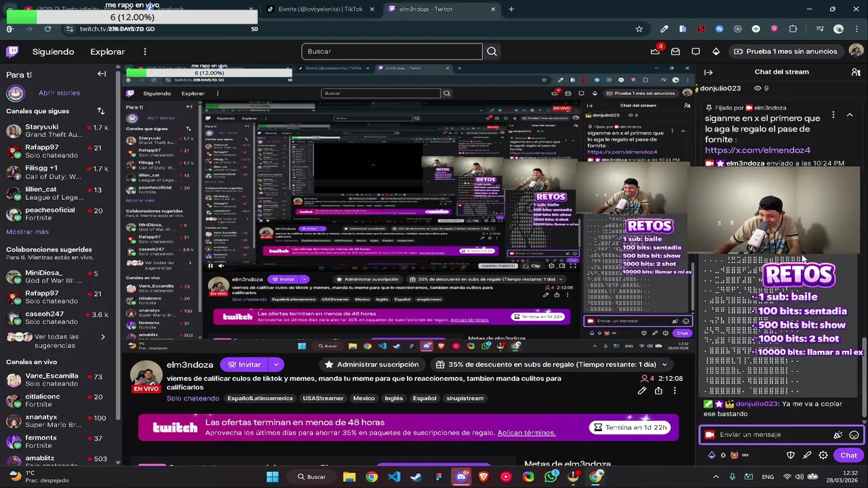The height and width of the screenshot is (488, 868).
Task: Open the user avatar menu in Twitch header
Action: point(856,52)
